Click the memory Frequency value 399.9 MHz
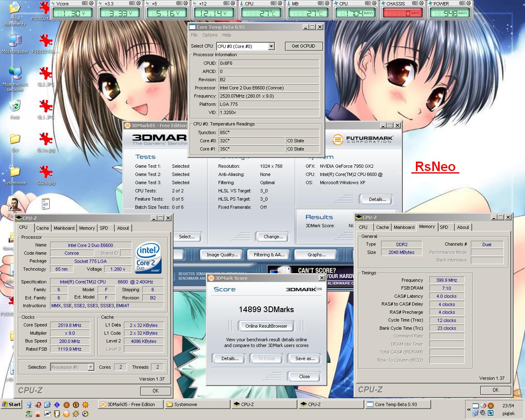Image resolution: width=525 pixels, height=420 pixels. click(447, 280)
